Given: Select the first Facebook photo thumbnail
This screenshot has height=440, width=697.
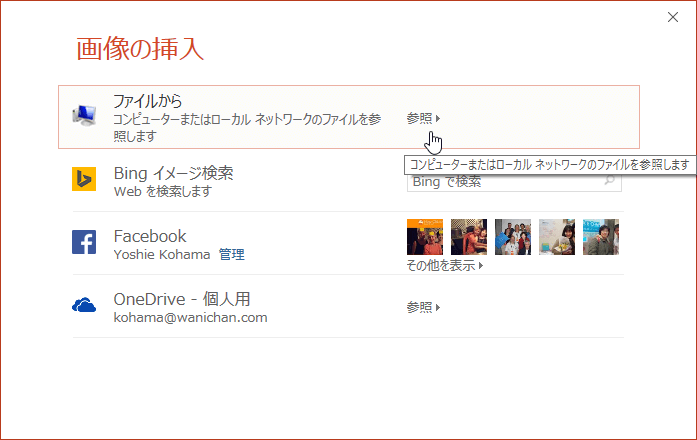Looking at the screenshot, I should pos(425,237).
